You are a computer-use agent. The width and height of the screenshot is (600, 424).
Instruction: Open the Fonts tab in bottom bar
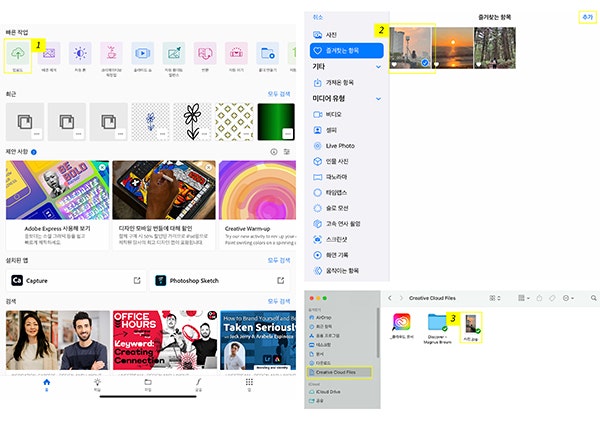[198, 385]
